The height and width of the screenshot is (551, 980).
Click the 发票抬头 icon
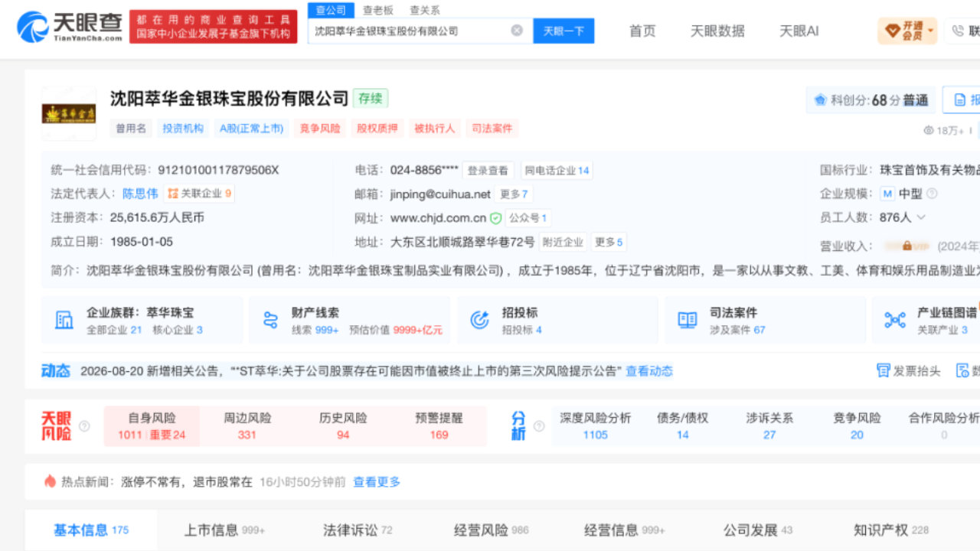883,370
